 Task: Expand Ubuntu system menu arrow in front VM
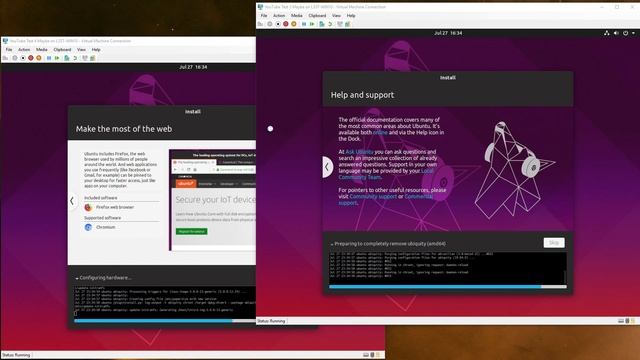click(x=633, y=33)
